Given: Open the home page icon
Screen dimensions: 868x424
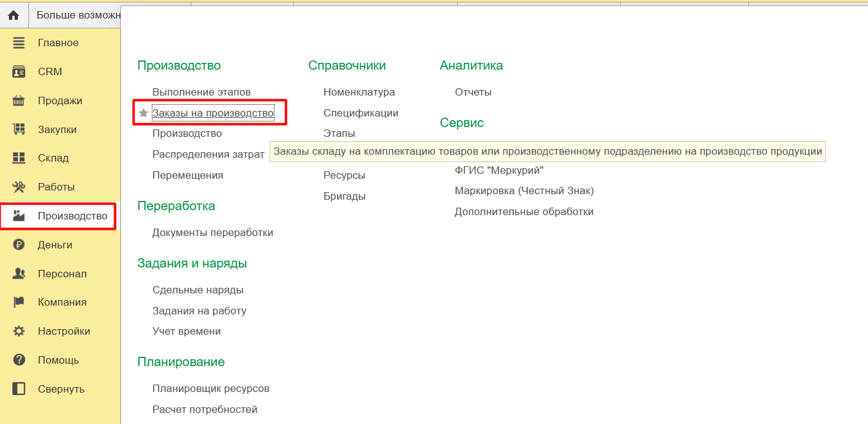Looking at the screenshot, I should point(14,15).
